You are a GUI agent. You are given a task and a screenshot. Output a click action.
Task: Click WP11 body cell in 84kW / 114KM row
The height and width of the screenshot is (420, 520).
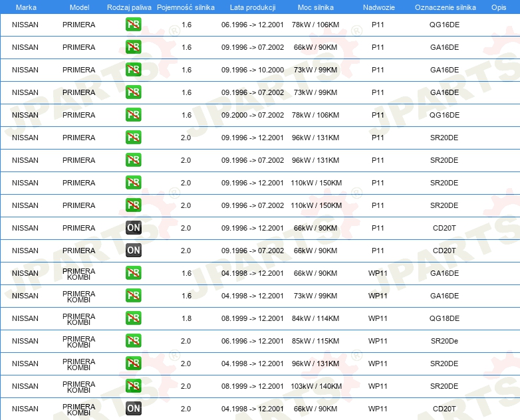coord(378,318)
